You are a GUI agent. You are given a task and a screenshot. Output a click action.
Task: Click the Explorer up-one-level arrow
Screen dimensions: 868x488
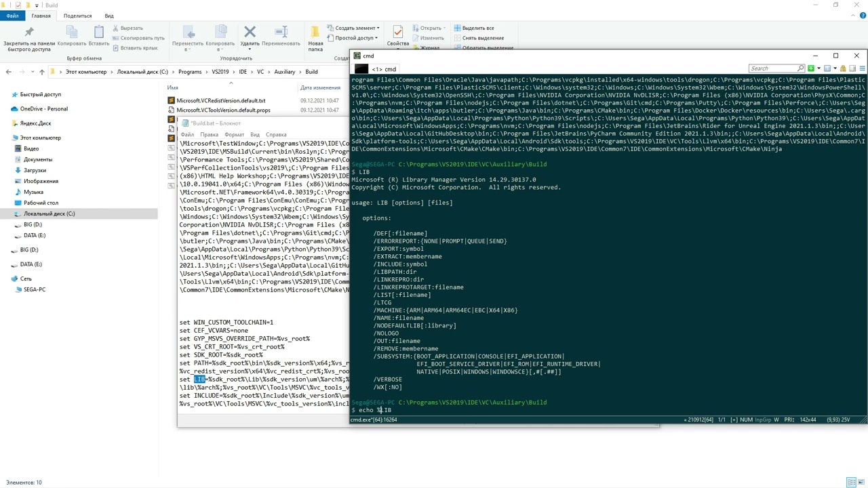(x=42, y=72)
